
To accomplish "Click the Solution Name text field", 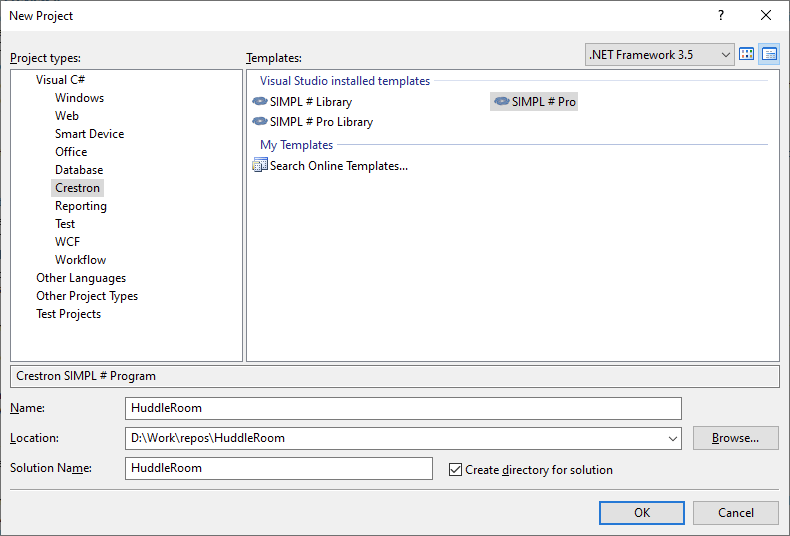I will (x=279, y=468).
